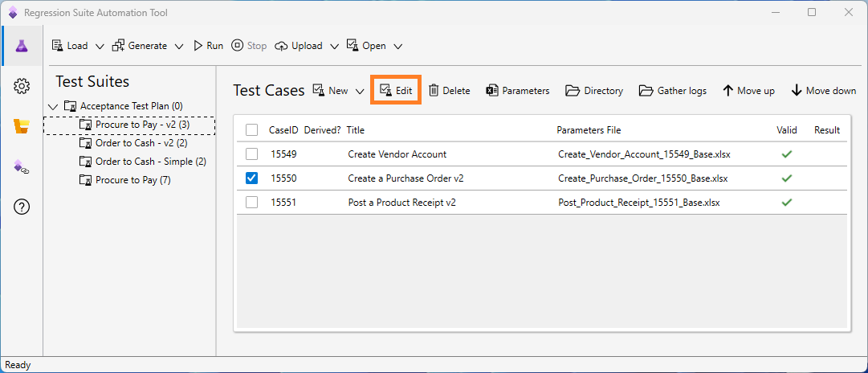This screenshot has height=373, width=868.
Task: Collapse the Acceptance Test Plan tree node
Action: tap(53, 106)
